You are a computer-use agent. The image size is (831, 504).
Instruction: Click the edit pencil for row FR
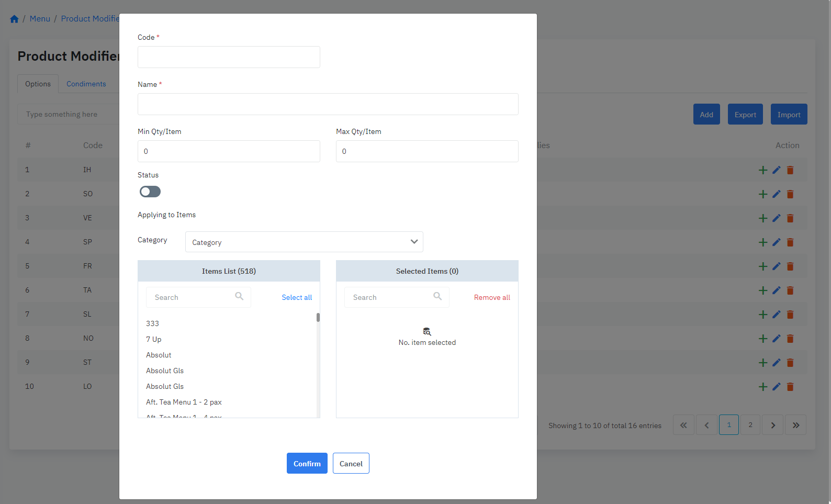tap(776, 266)
